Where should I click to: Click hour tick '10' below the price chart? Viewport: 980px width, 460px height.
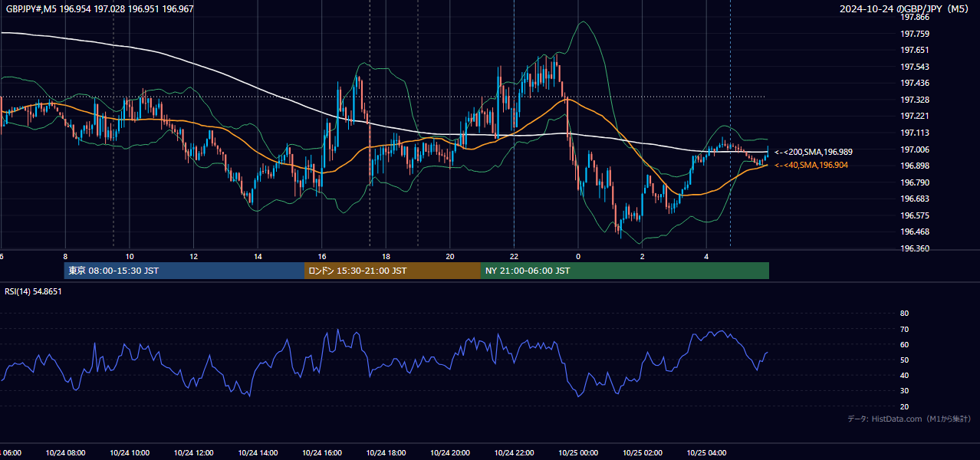(130, 257)
